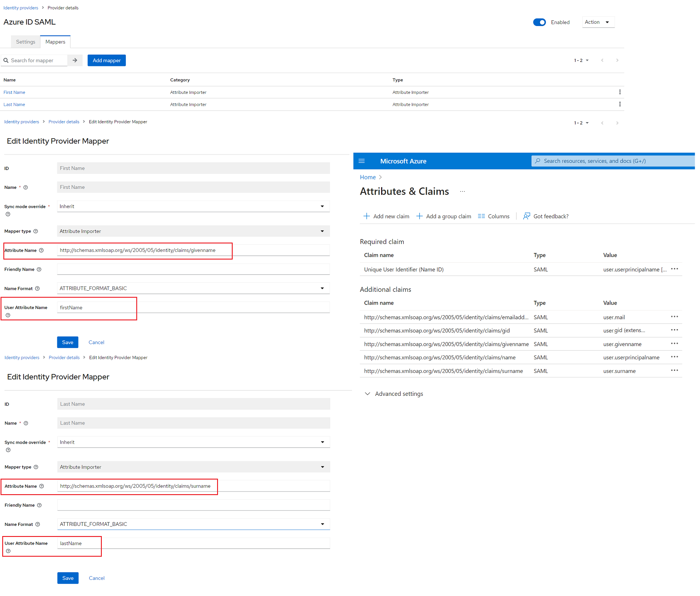
Task: Go to previous page in top pagination
Action: coord(602,60)
